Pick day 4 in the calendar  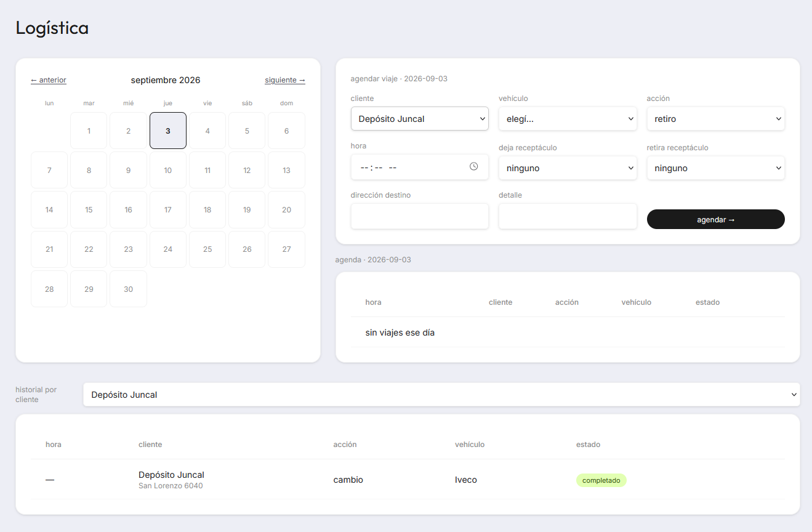tap(207, 131)
